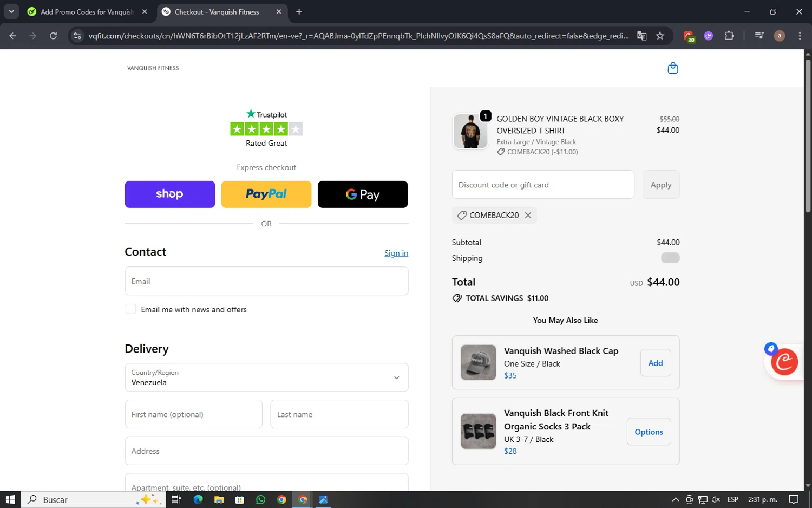Open Task View on the taskbar
This screenshot has height=508, width=812.
click(x=176, y=499)
